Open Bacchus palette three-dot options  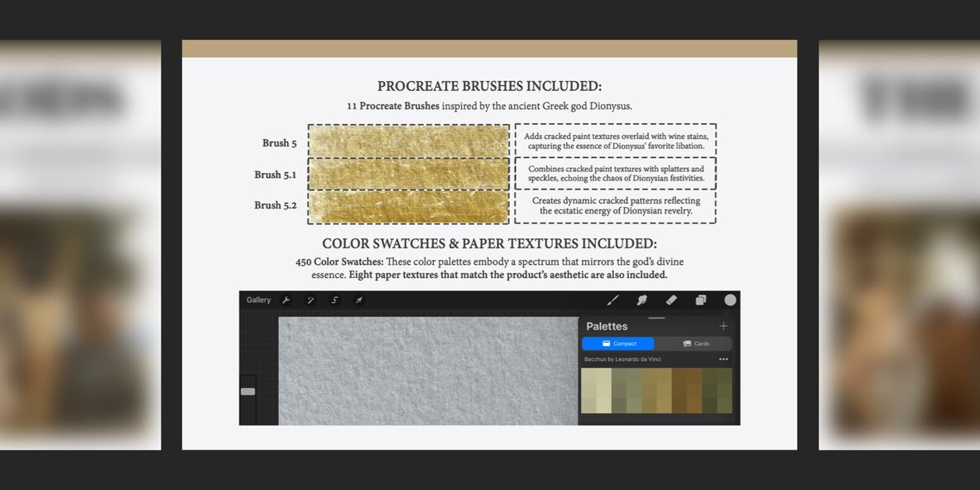coord(723,359)
